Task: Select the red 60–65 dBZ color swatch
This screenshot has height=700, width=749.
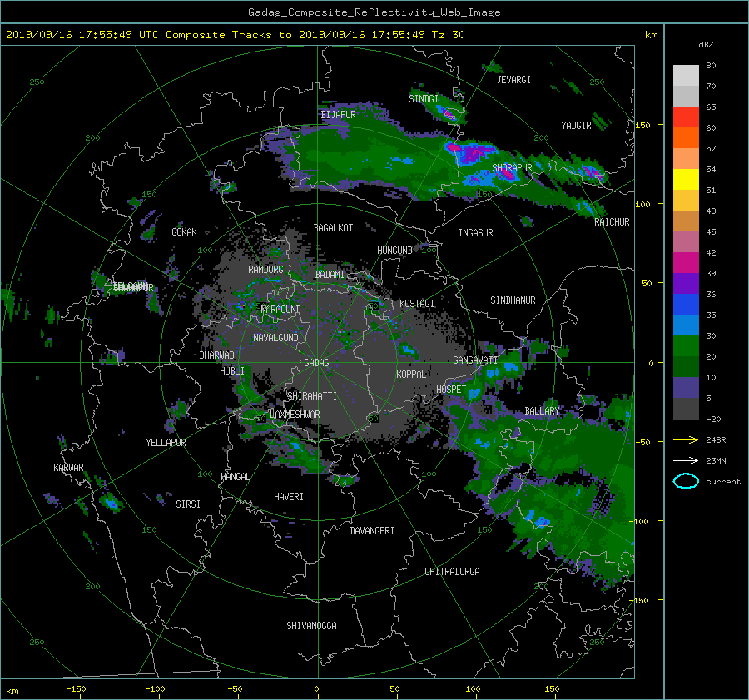Action: [x=686, y=117]
